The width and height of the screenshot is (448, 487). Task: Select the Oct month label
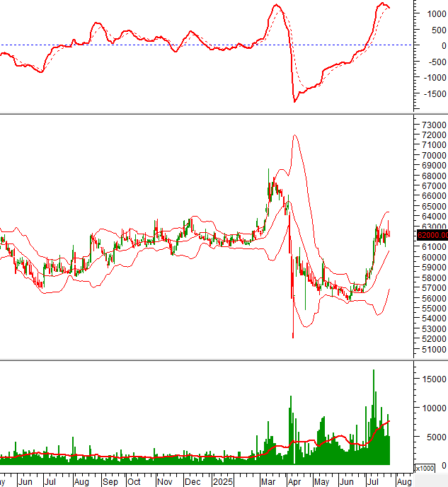(134, 482)
